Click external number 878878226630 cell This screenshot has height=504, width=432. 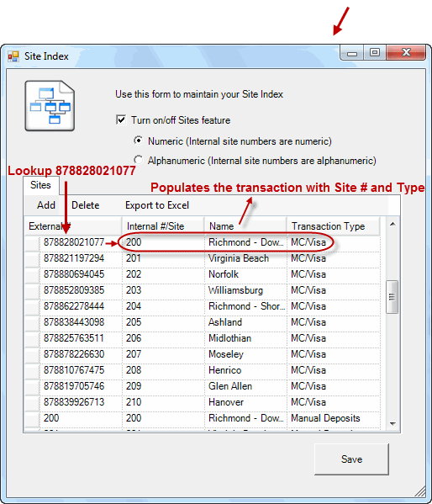tap(81, 356)
